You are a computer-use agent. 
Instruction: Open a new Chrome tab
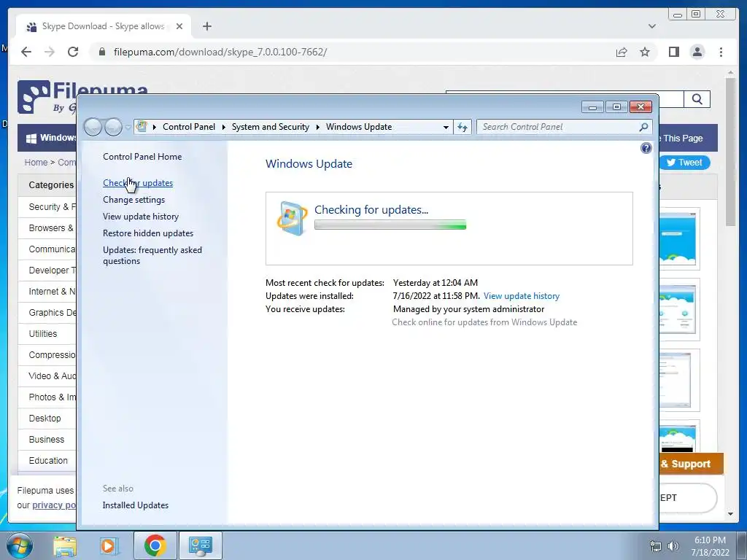[x=206, y=26]
